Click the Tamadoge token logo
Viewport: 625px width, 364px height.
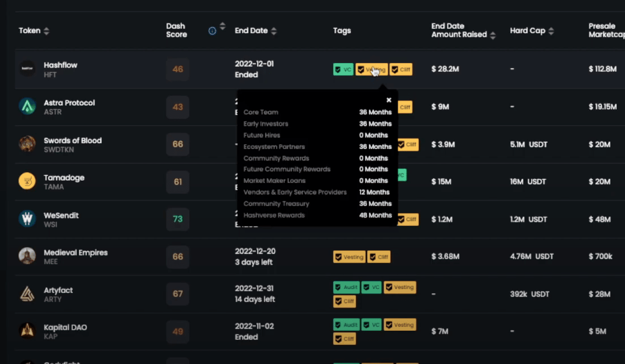pos(27,181)
